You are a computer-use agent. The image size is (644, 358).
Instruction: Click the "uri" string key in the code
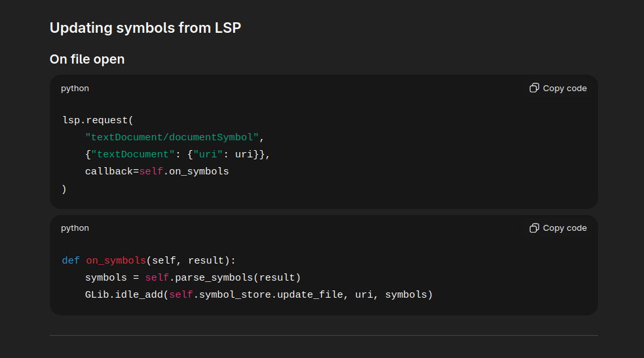(208, 154)
